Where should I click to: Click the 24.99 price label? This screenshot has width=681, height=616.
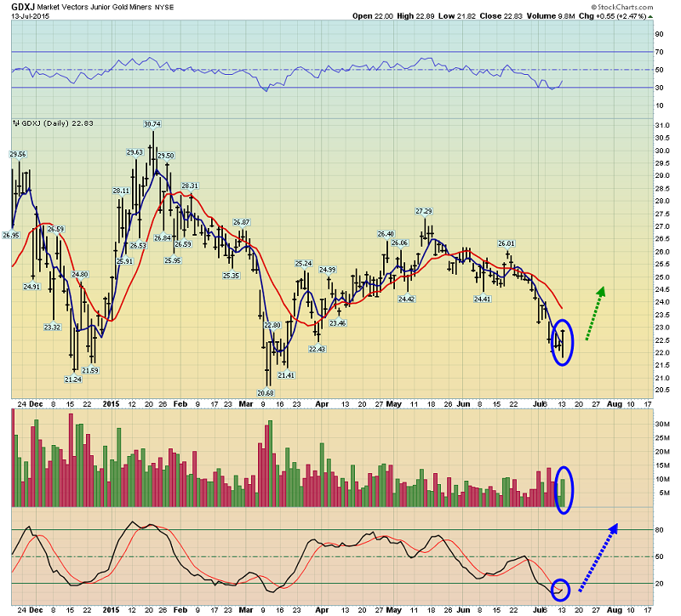tap(328, 270)
